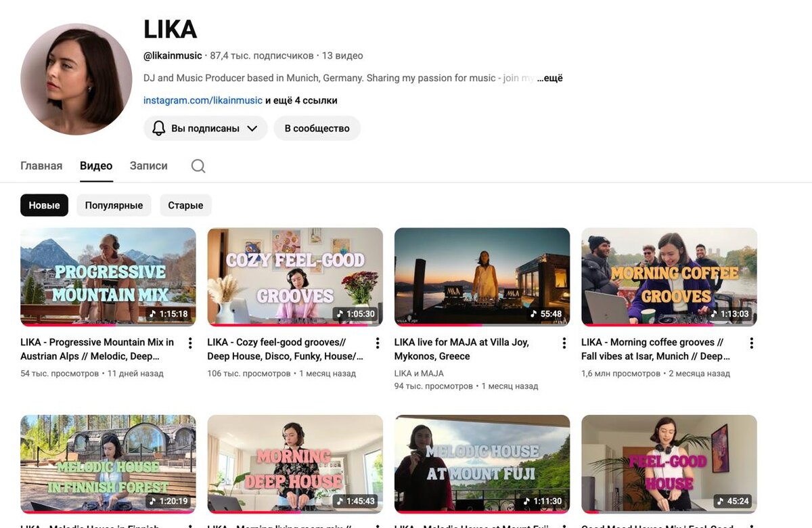Open options menu for Progressive Mountain Mix video
This screenshot has width=812, height=528.
coord(190,343)
